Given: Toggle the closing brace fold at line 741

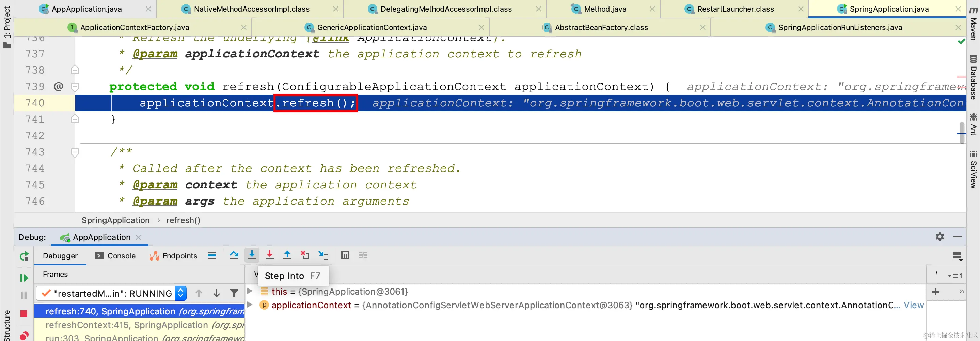Looking at the screenshot, I should tap(75, 119).
